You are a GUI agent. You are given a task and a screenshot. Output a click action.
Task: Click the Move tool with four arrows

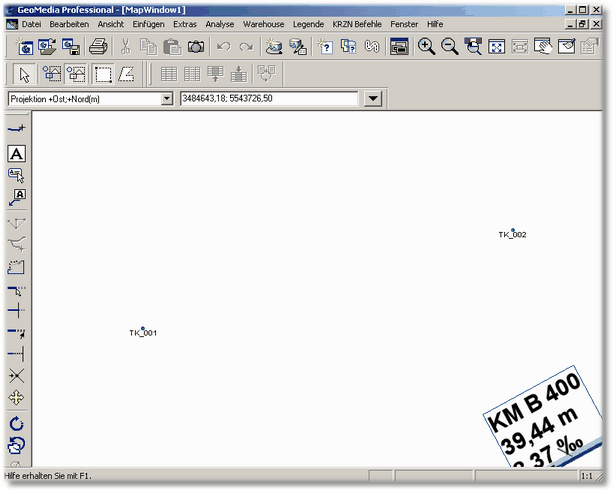[x=17, y=399]
